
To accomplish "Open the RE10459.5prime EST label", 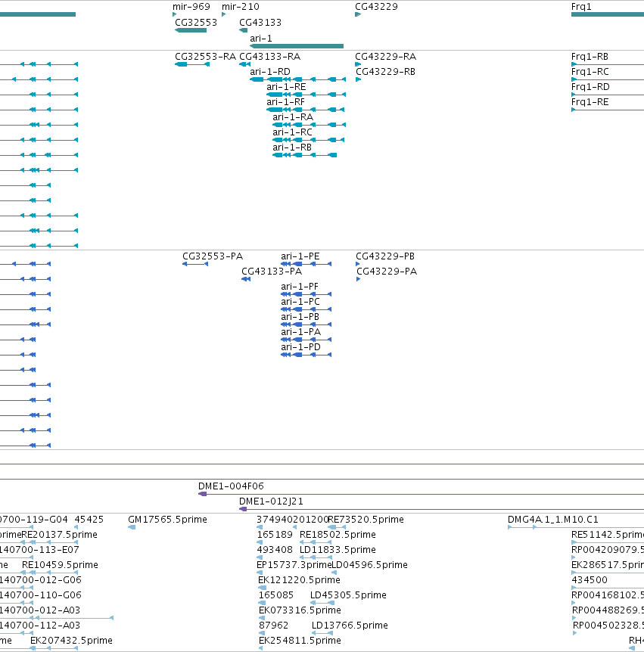I will pos(60,565).
